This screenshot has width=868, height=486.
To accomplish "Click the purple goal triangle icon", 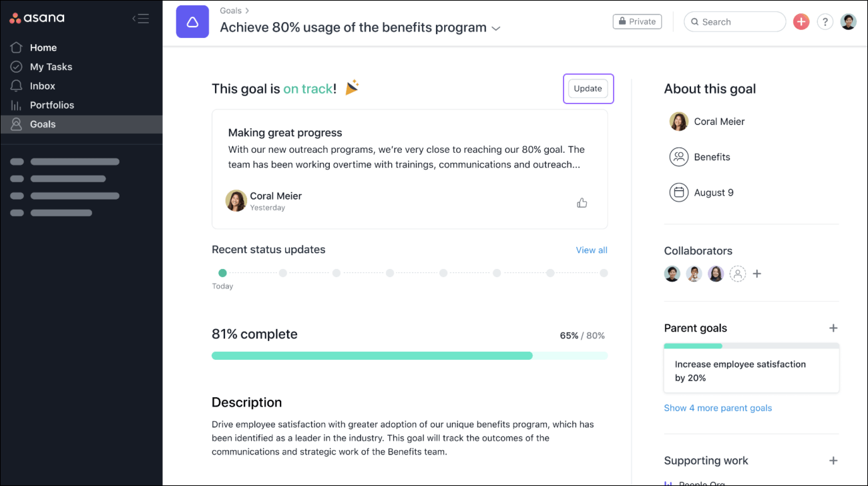I will (x=192, y=22).
